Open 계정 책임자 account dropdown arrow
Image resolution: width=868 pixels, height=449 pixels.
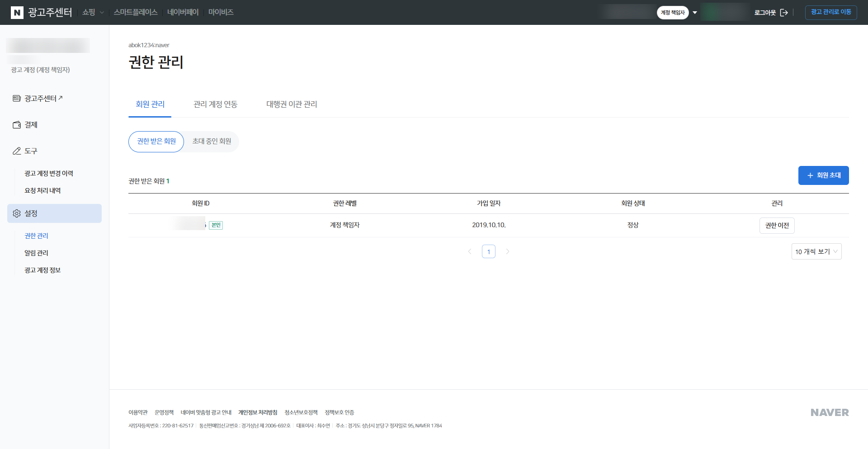point(695,13)
